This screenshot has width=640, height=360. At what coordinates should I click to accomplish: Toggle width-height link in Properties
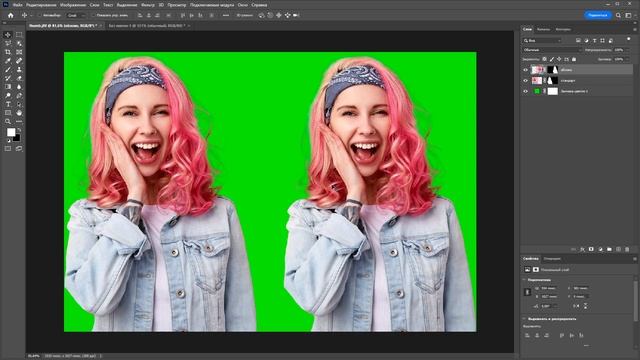[x=527, y=292]
